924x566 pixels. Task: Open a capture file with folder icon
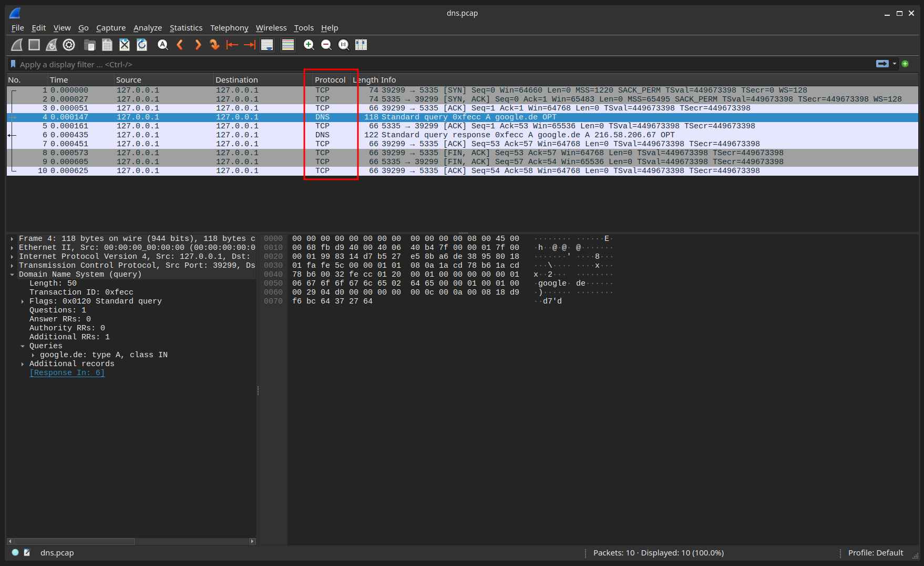(x=90, y=45)
